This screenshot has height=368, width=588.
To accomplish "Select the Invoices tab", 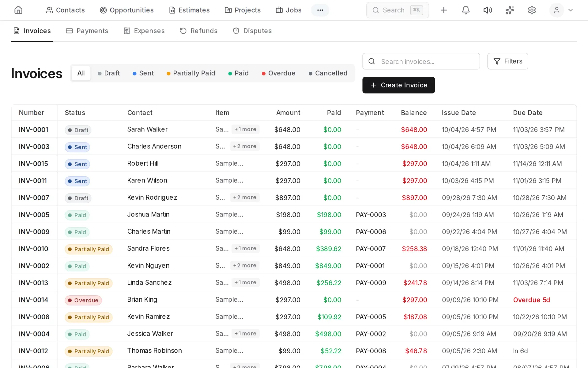I will coord(32,31).
